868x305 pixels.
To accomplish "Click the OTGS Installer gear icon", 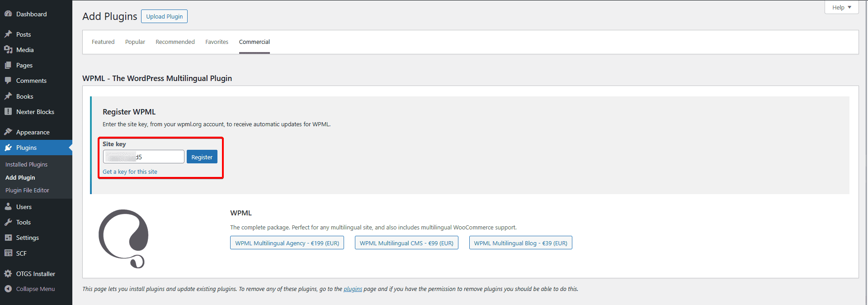I will point(8,274).
